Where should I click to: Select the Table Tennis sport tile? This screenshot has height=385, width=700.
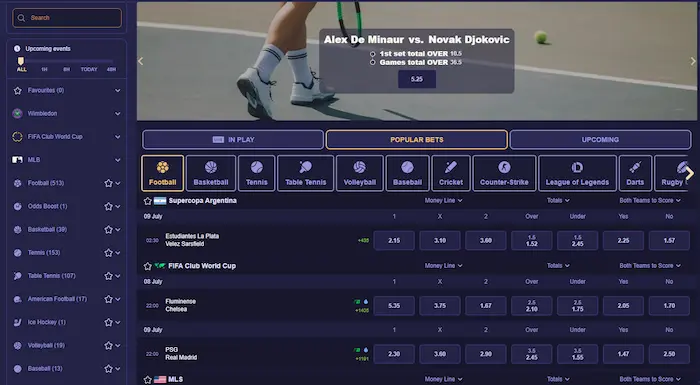[306, 173]
